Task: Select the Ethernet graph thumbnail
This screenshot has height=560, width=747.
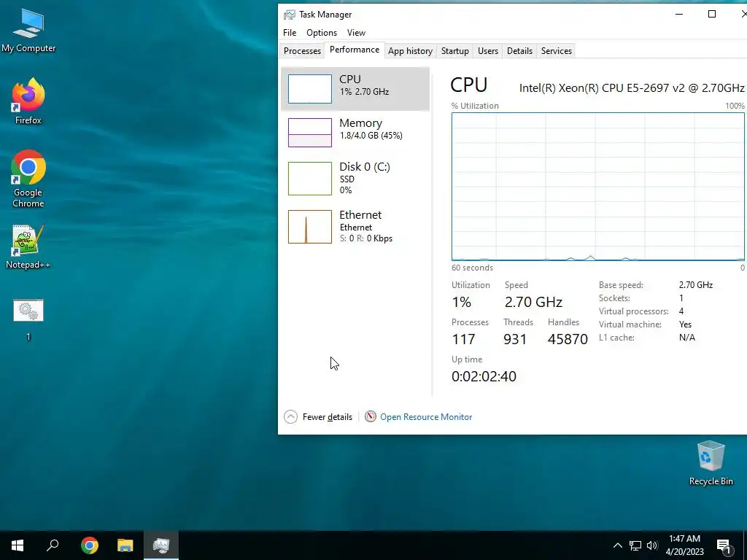Action: click(x=309, y=227)
